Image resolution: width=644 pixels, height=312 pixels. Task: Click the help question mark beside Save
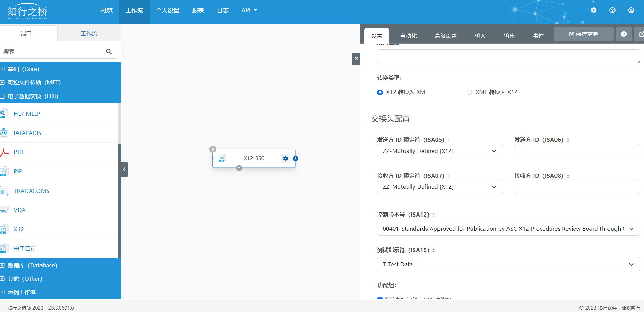pyautogui.click(x=623, y=34)
